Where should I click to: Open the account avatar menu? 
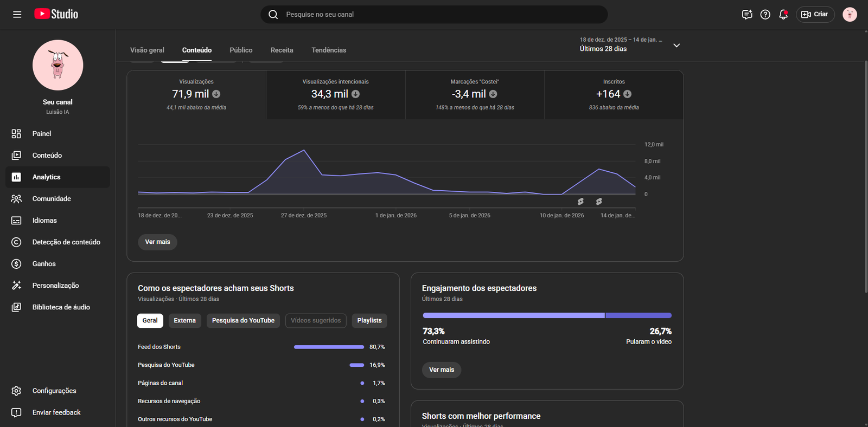click(x=850, y=15)
